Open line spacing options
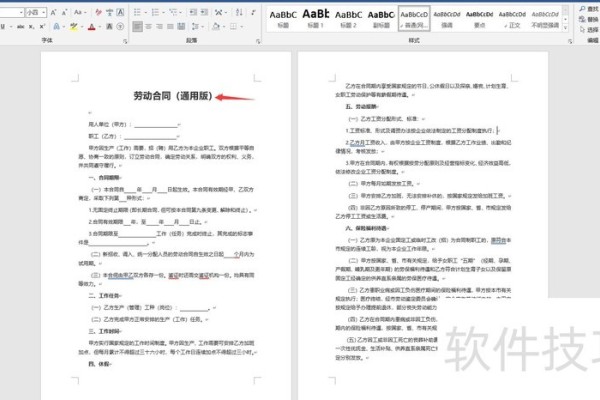Viewport: 600px width, 400px height. coord(196,27)
